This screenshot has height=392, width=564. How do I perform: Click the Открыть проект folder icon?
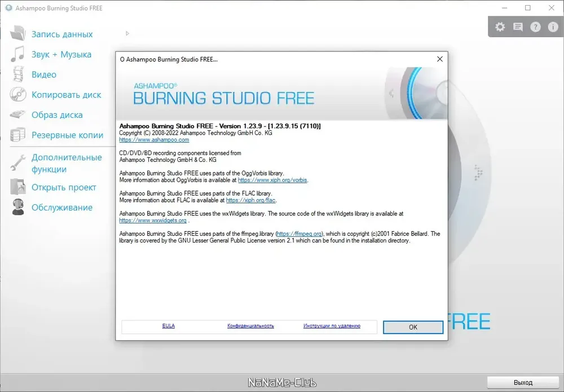[18, 187]
